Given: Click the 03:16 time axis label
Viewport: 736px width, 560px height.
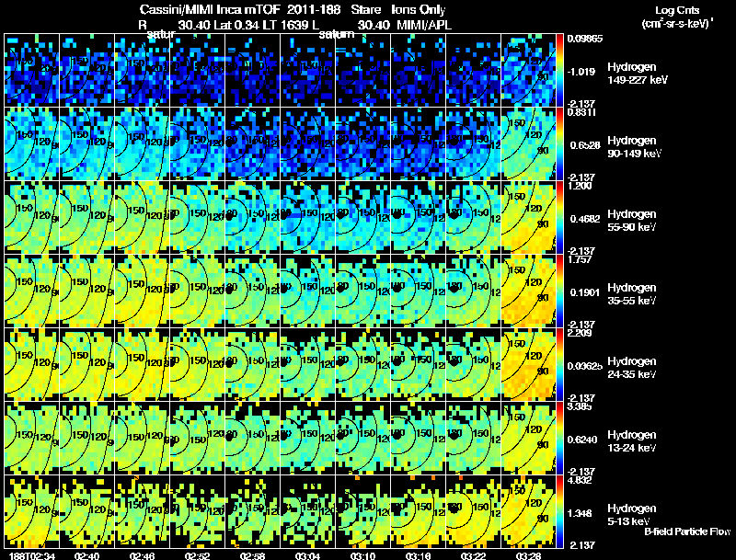Looking at the screenshot, I should (418, 555).
